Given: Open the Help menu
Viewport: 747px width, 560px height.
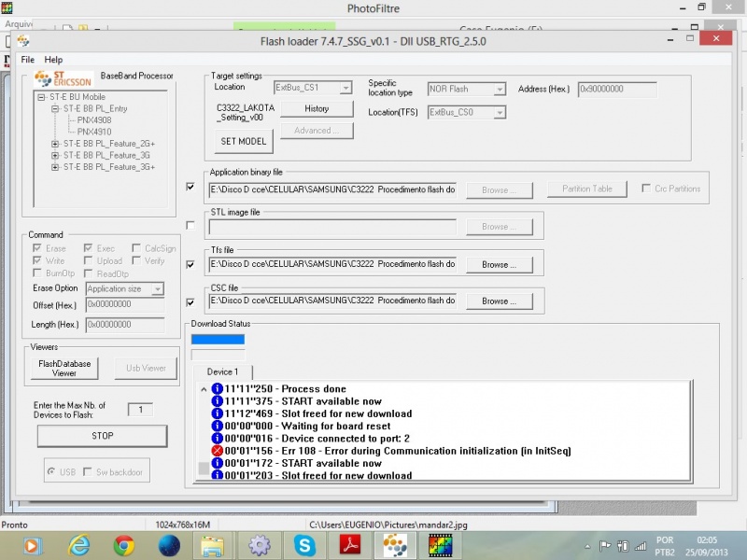Looking at the screenshot, I should click(x=53, y=60).
